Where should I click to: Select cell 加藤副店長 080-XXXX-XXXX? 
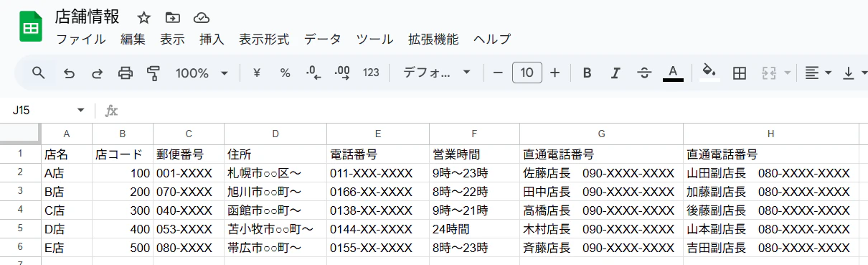tap(771, 191)
